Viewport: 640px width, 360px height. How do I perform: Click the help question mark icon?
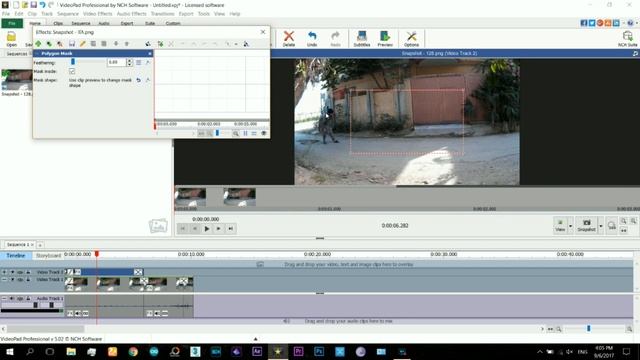click(630, 23)
